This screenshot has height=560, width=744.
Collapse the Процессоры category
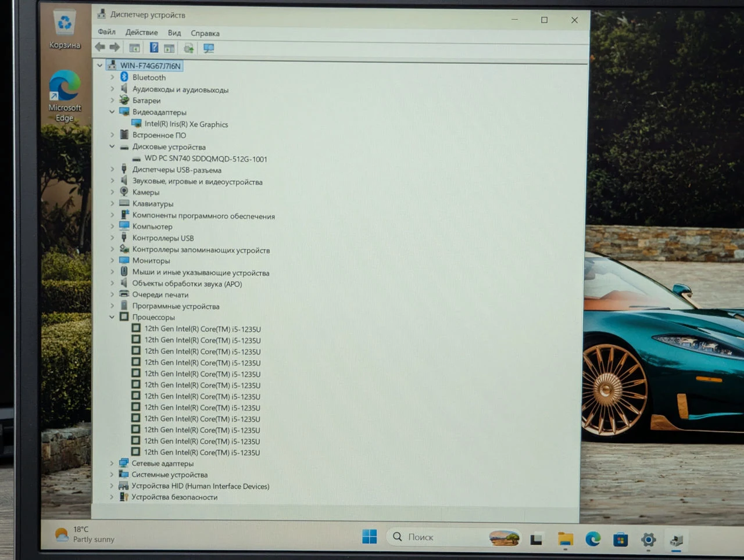point(112,317)
